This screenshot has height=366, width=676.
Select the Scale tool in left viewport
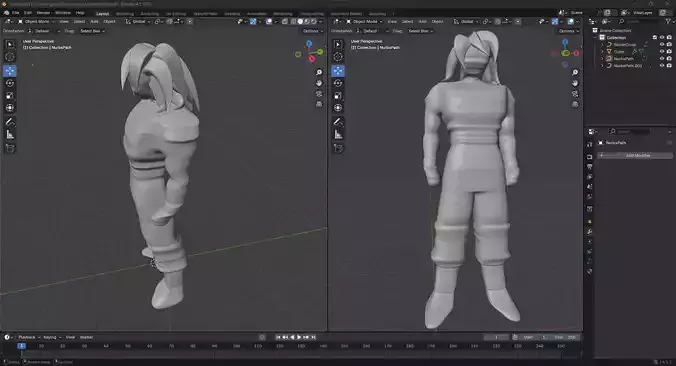coord(10,95)
